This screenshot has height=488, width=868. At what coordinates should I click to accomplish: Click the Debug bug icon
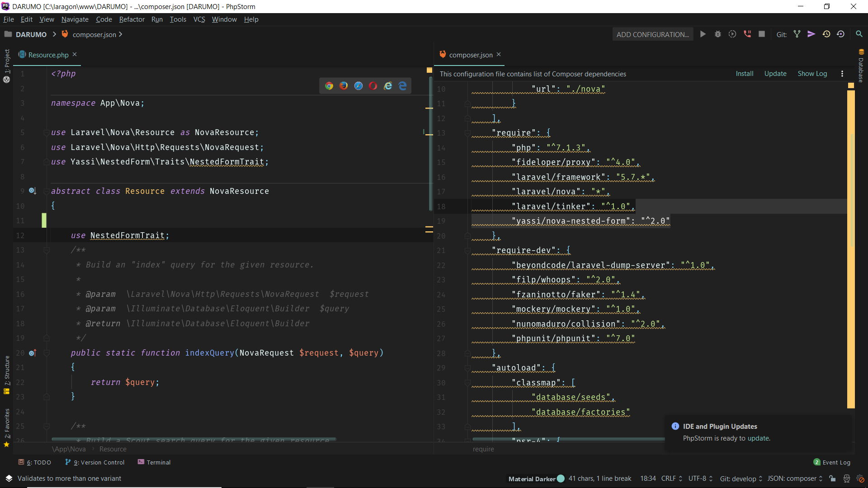pos(717,34)
